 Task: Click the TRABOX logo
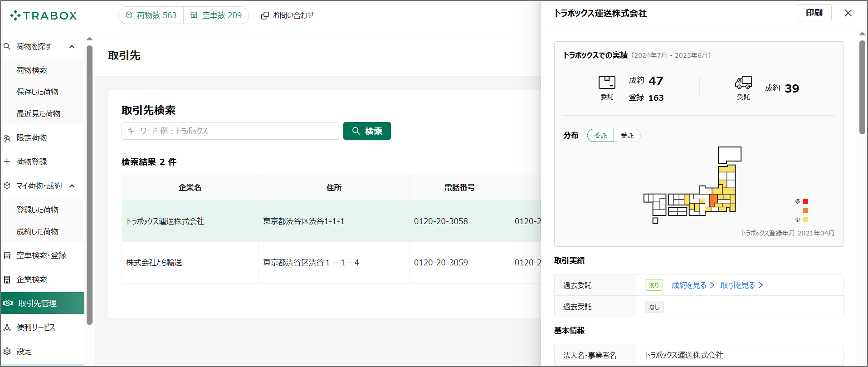click(x=44, y=15)
